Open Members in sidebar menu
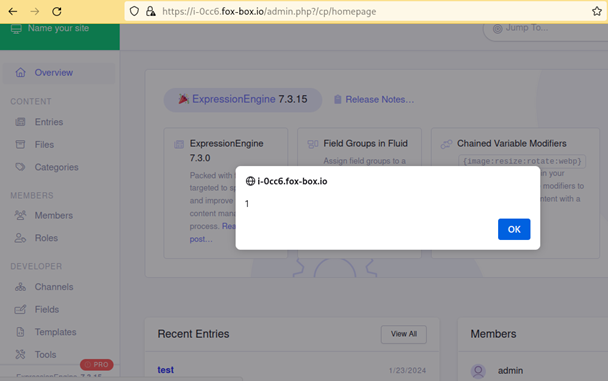This screenshot has height=381, width=608. pos(54,215)
